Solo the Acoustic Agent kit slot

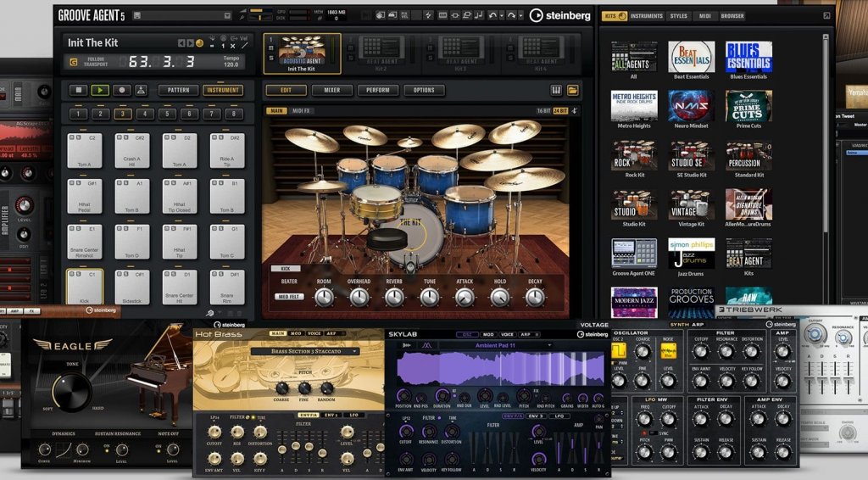[270, 59]
